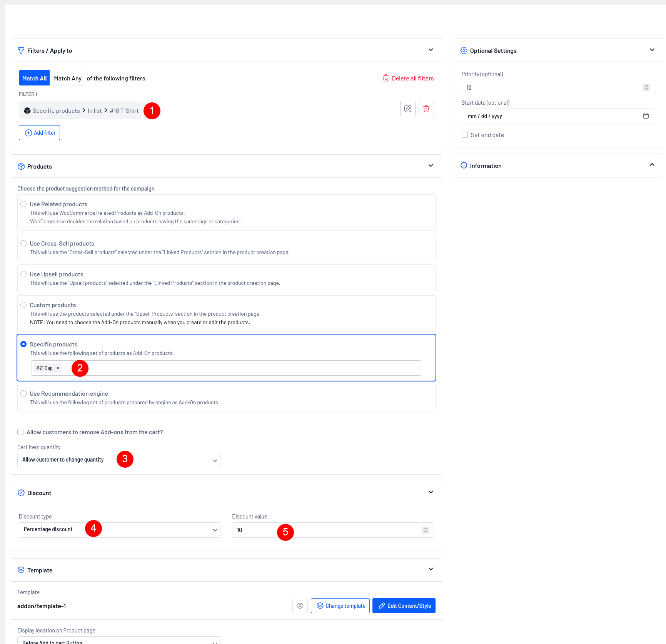The image size is (666, 644).
Task: Delete Filter 1 using red trash icon
Action: (426, 109)
